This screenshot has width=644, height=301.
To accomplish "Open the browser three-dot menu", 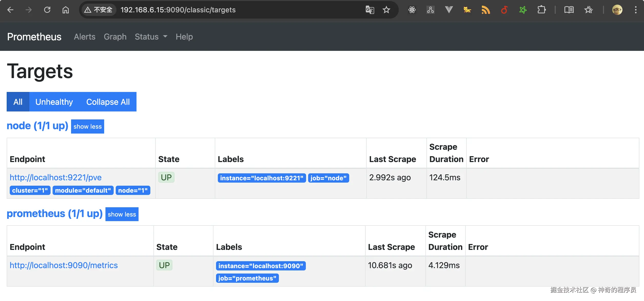I will [x=636, y=10].
